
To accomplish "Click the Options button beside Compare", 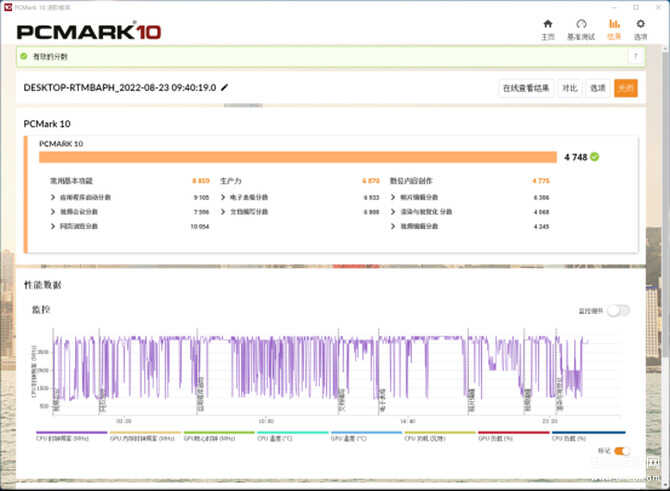I will click(x=597, y=88).
